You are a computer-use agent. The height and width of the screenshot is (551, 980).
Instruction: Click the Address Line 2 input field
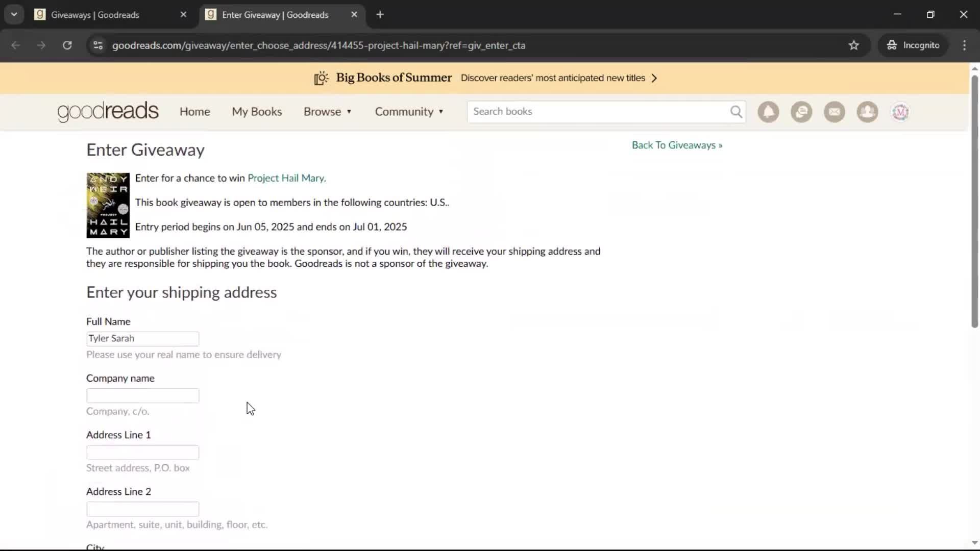tap(142, 509)
